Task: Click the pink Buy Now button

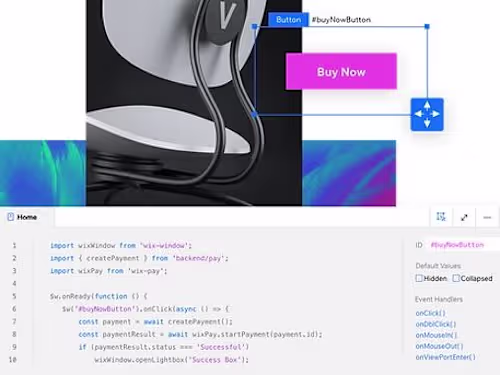Action: (x=341, y=71)
